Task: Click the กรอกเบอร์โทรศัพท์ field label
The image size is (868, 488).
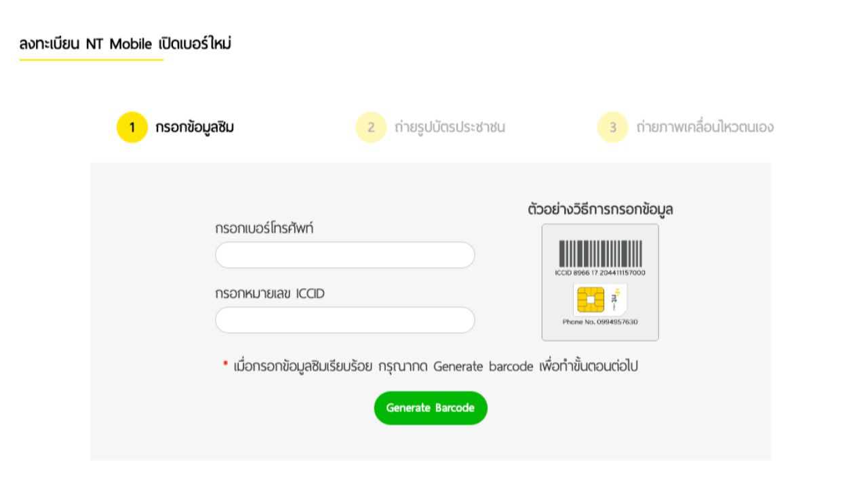Action: pos(264,229)
